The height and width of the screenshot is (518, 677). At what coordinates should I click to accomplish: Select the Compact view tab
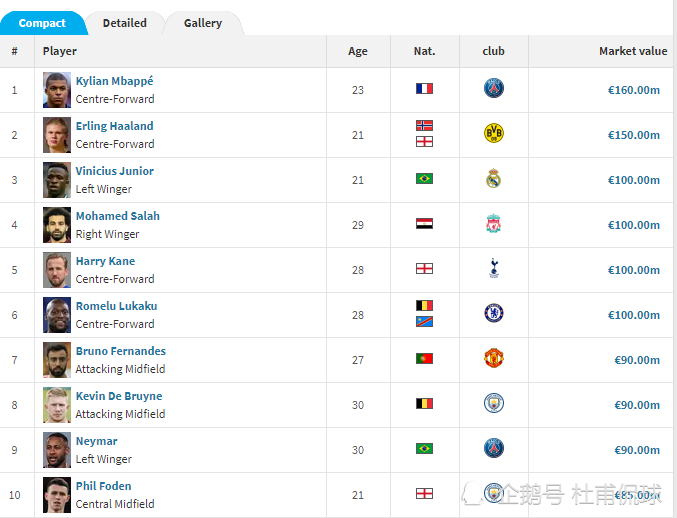[42, 23]
